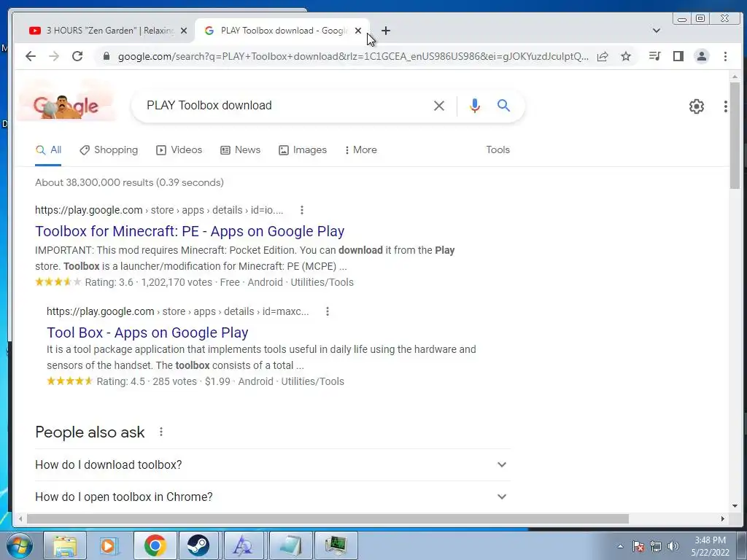Open a new tab with the plus button
This screenshot has height=560, width=747.
[x=386, y=31]
